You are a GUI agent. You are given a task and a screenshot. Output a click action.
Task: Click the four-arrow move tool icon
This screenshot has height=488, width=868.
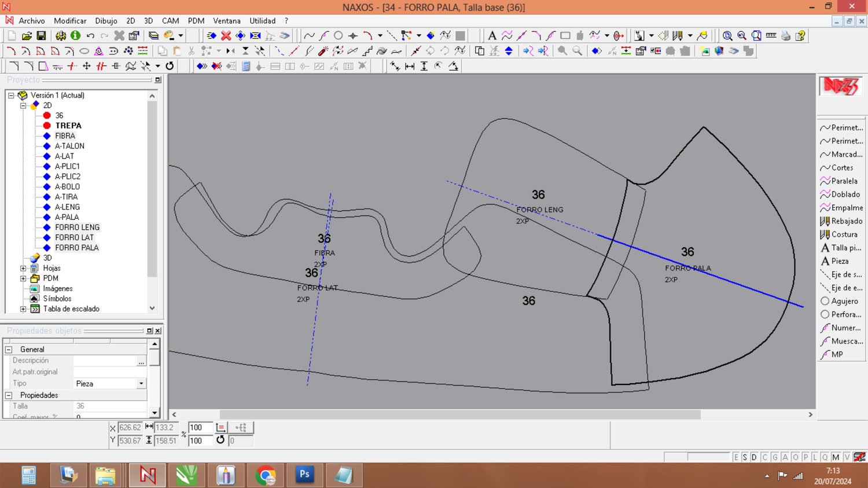click(x=87, y=66)
